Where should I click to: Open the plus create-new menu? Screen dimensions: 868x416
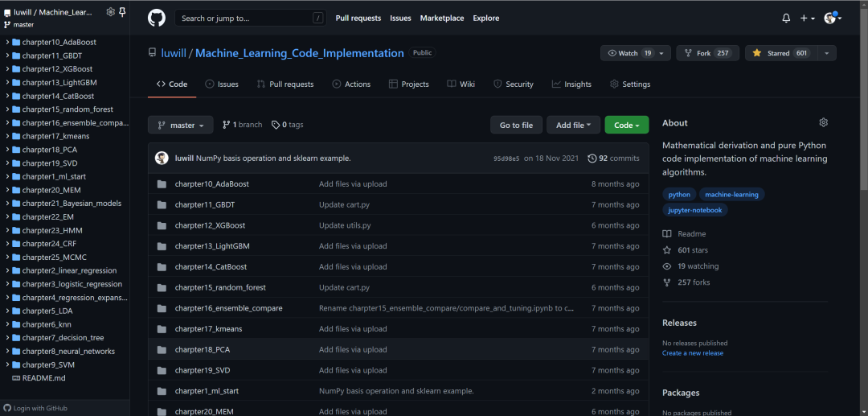click(807, 19)
